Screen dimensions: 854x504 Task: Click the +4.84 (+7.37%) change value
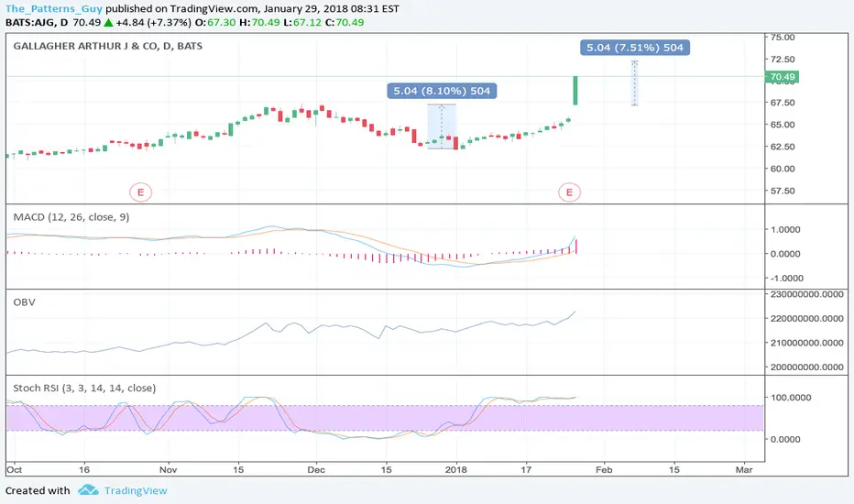[153, 22]
